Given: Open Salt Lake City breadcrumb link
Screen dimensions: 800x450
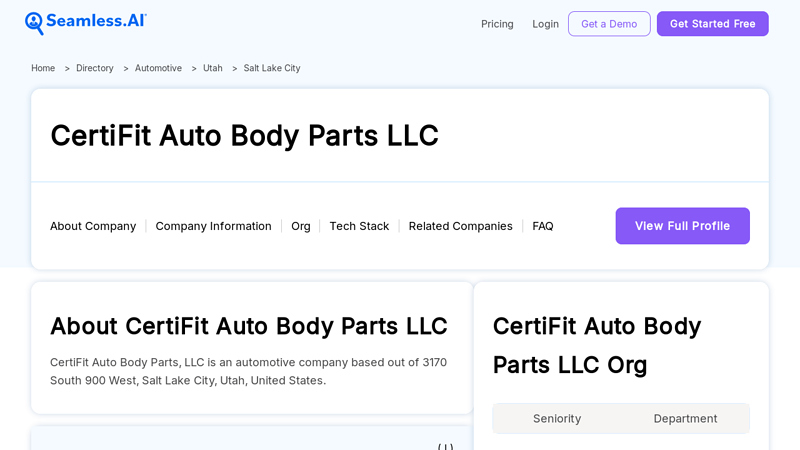Looking at the screenshot, I should click(272, 68).
